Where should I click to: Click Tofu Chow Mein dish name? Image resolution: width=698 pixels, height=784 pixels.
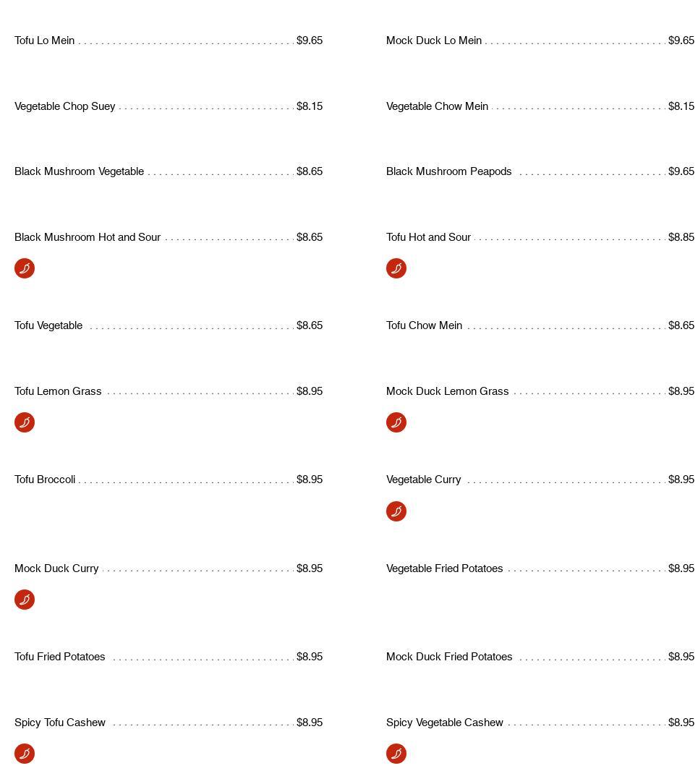[x=424, y=325]
